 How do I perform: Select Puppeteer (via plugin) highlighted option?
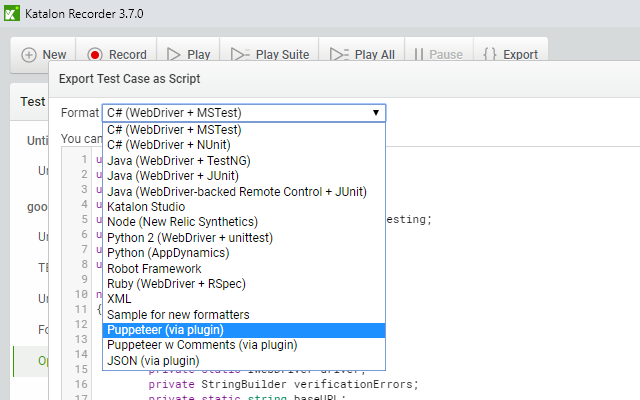point(244,330)
